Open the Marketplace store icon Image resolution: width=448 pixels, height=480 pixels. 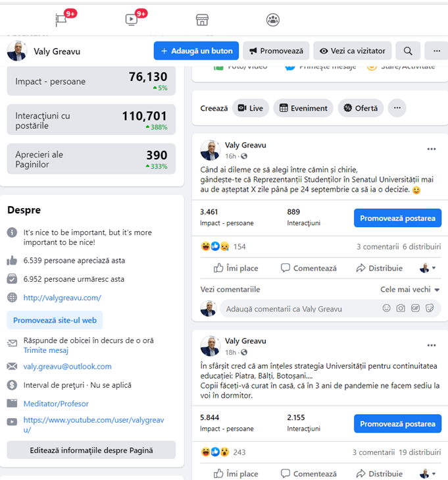click(x=202, y=20)
